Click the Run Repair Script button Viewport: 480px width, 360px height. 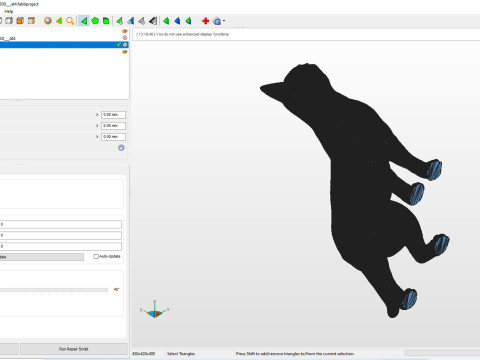(x=74, y=349)
